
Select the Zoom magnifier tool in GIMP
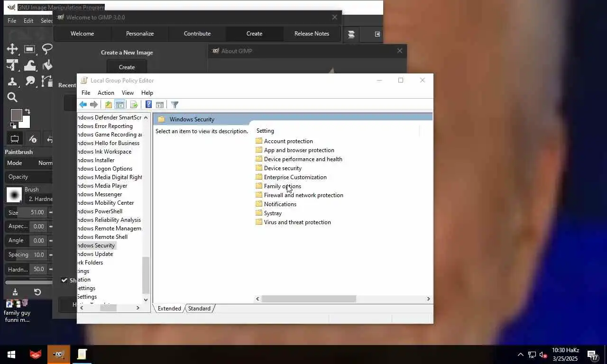coord(12,97)
